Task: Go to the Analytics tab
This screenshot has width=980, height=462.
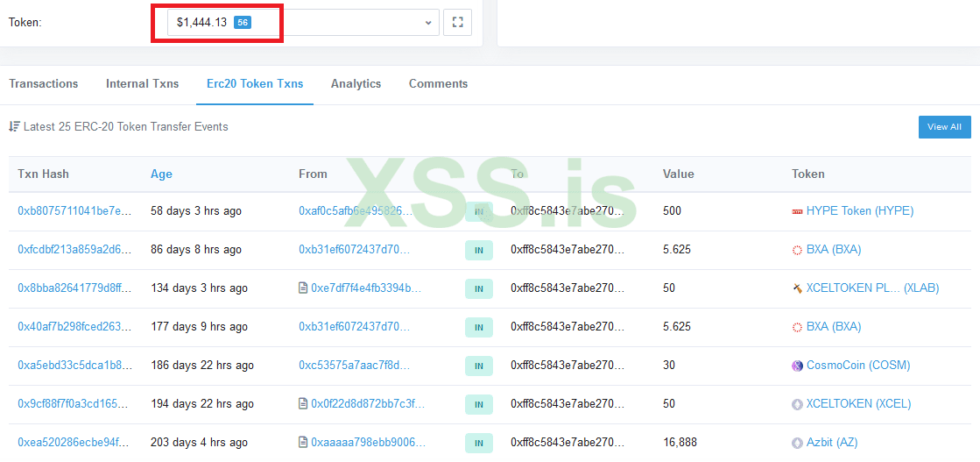Action: tap(356, 84)
